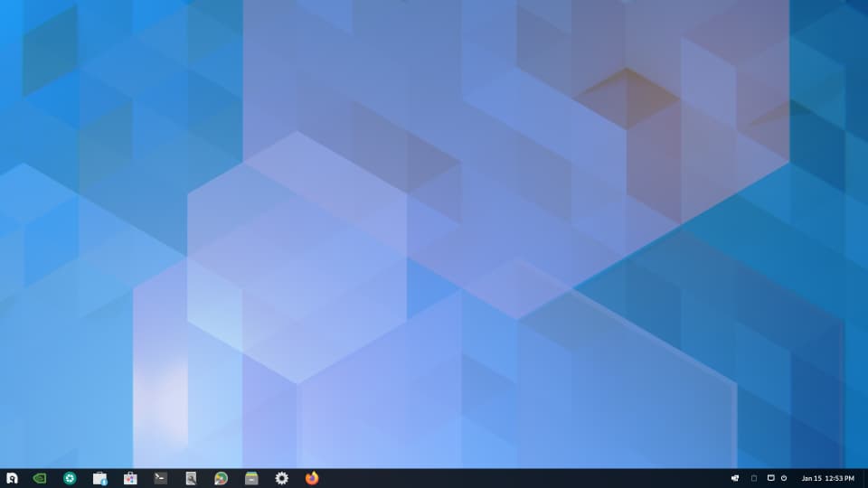
Task: Open the applications menu launcher icon
Action: [x=12, y=478]
